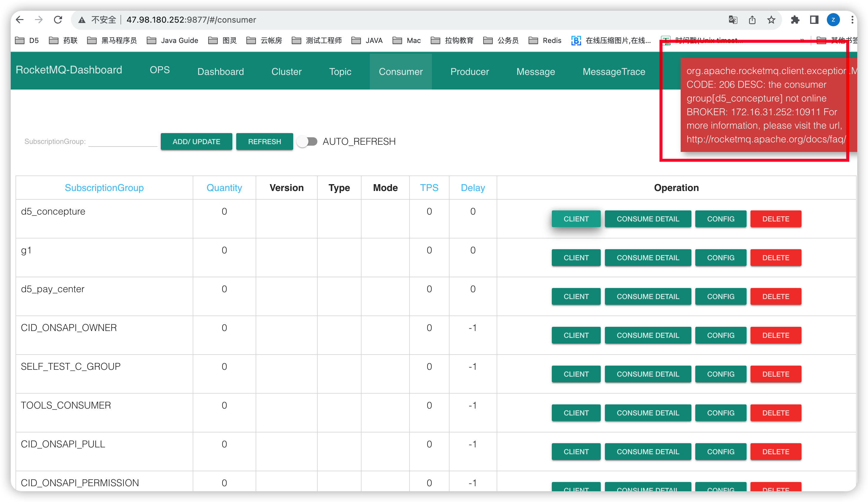This screenshot has width=868, height=502.
Task: Open CONFIG for CID_ONSAPI_PULL
Action: click(721, 452)
